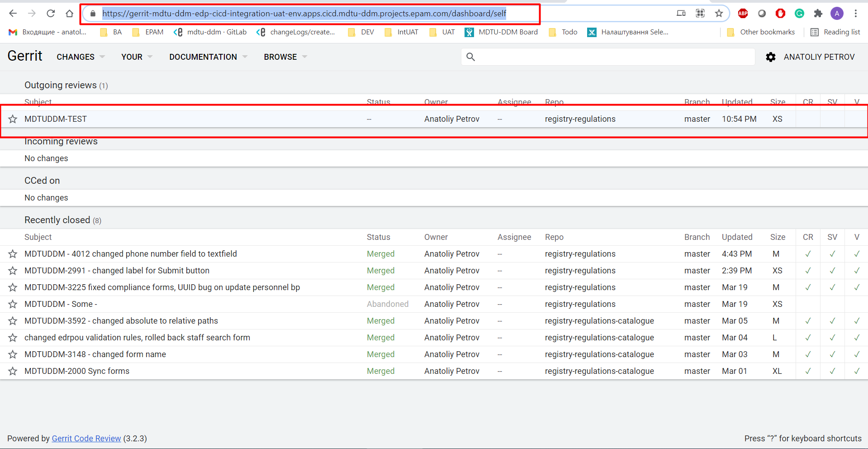The height and width of the screenshot is (449, 868).
Task: Open the DEV bookmarks folder
Action: (x=361, y=32)
